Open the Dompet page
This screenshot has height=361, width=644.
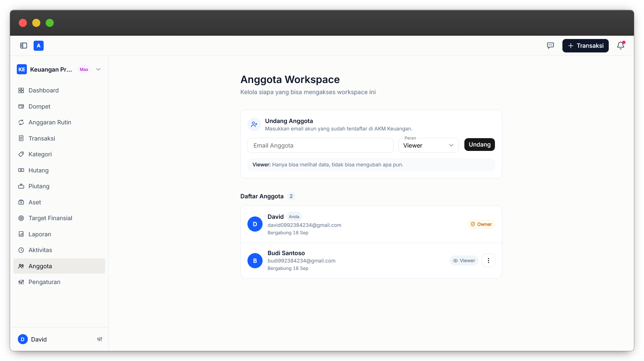(59, 107)
